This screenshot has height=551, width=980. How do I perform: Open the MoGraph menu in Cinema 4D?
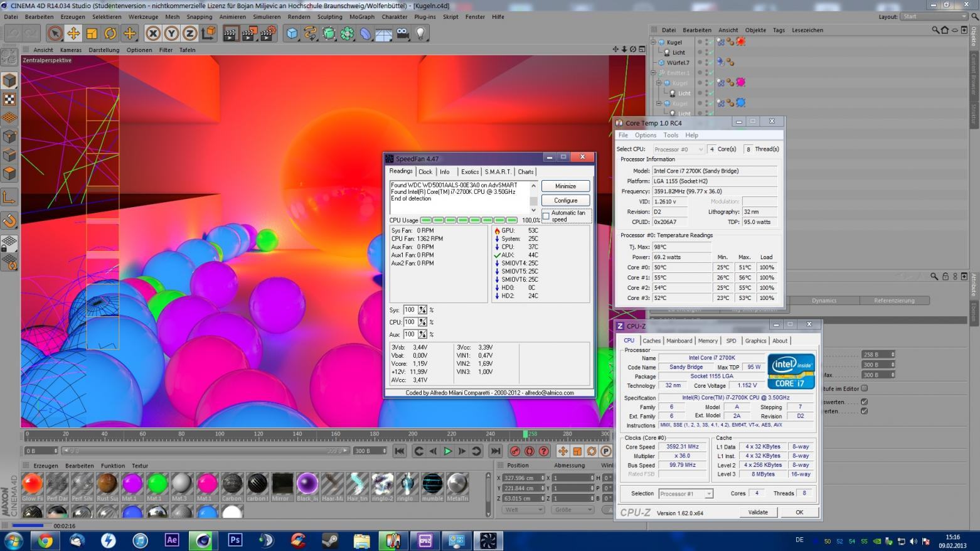[362, 17]
